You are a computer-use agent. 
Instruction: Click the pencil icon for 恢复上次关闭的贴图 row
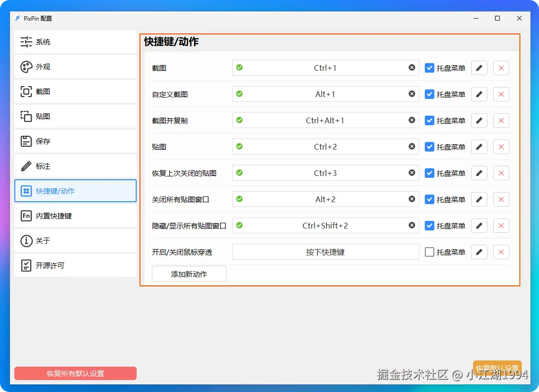coord(479,173)
